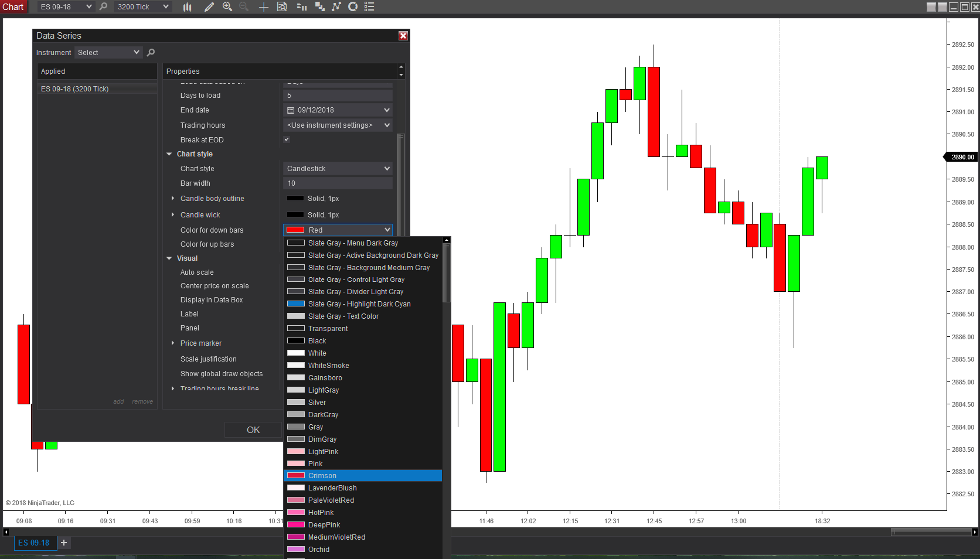The width and height of the screenshot is (980, 559).
Task: Click the zoom in magnifier icon
Action: [227, 7]
